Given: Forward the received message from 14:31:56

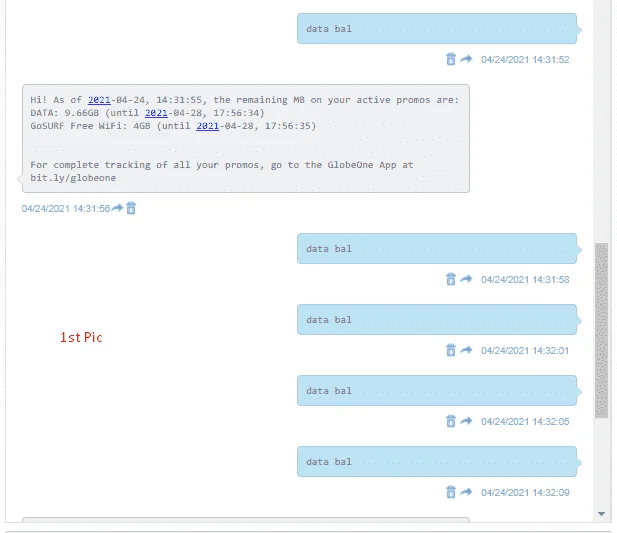Looking at the screenshot, I should (x=117, y=208).
